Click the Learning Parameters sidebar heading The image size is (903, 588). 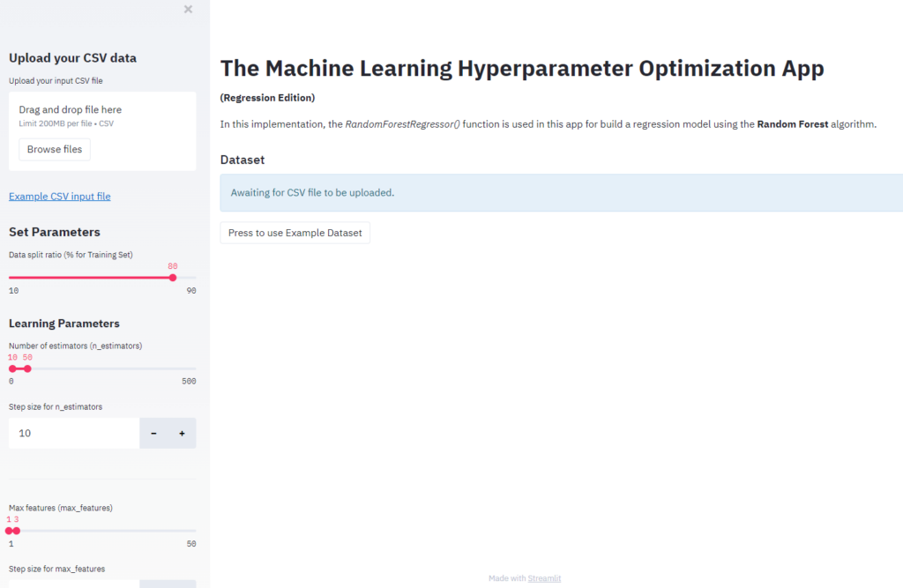tap(64, 324)
